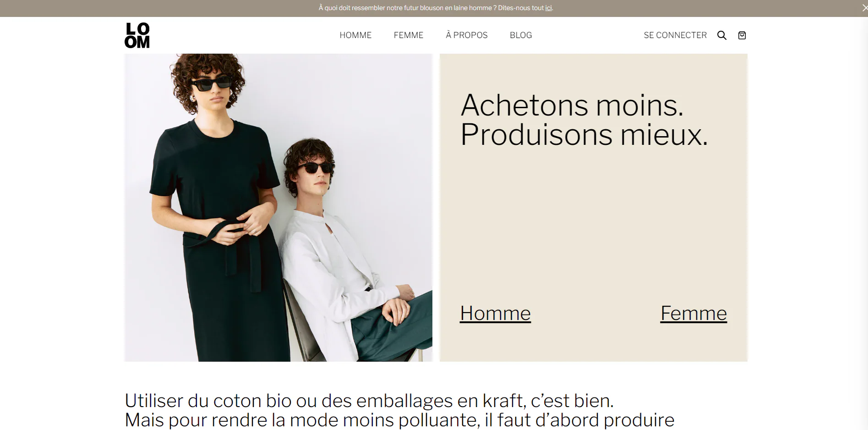Open the search magnifier icon
Image resolution: width=868 pixels, height=430 pixels.
point(722,35)
